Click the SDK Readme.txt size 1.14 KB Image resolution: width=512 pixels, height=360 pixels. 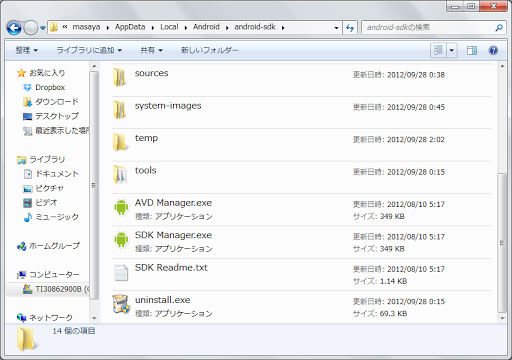pos(393,281)
